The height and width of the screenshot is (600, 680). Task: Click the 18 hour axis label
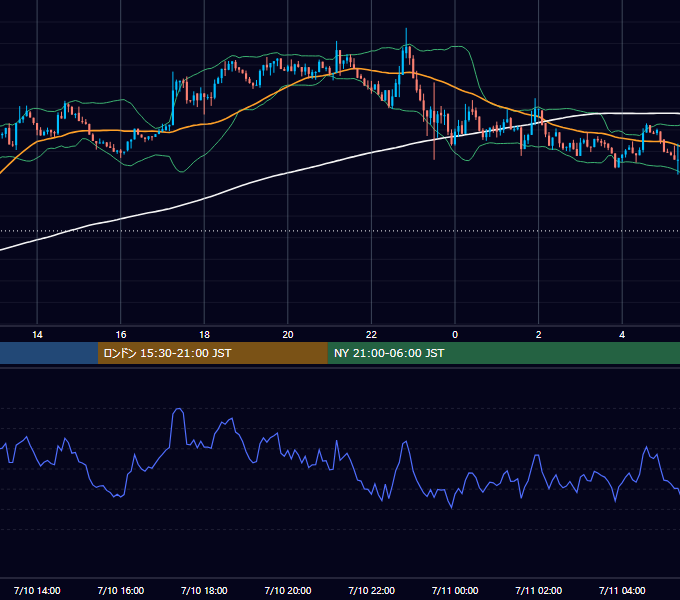tap(204, 335)
